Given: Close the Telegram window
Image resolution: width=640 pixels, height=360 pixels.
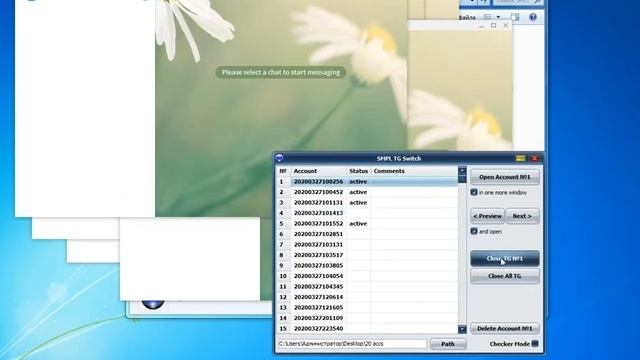Looking at the screenshot, I should coord(506,25).
